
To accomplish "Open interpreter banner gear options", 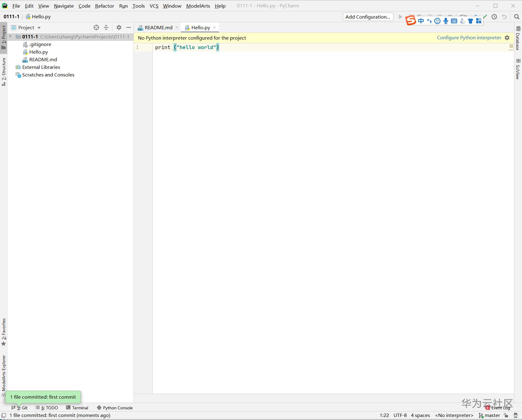I will pos(507,38).
